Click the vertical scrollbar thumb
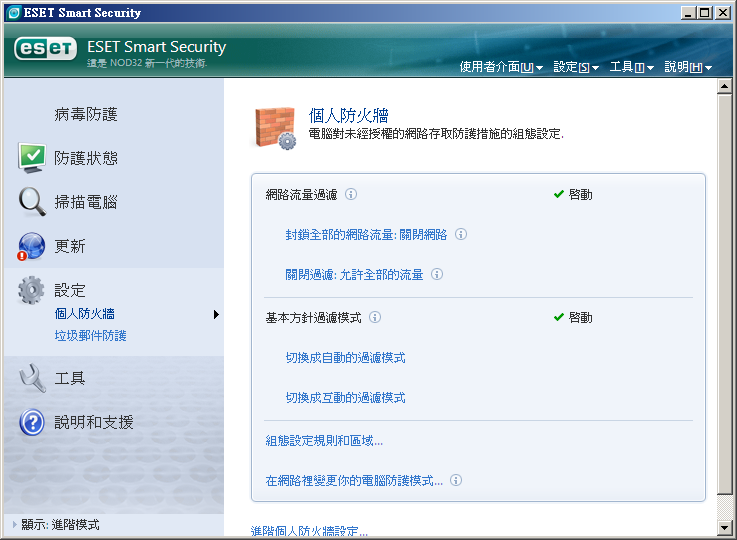The image size is (737, 540). 724,294
